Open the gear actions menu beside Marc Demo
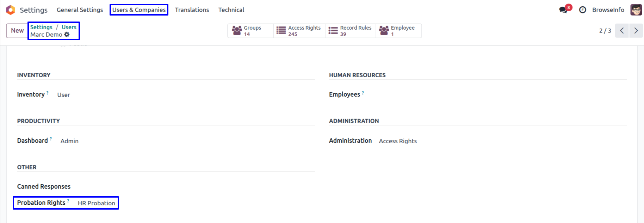This screenshot has height=223, width=644. pos(67,35)
